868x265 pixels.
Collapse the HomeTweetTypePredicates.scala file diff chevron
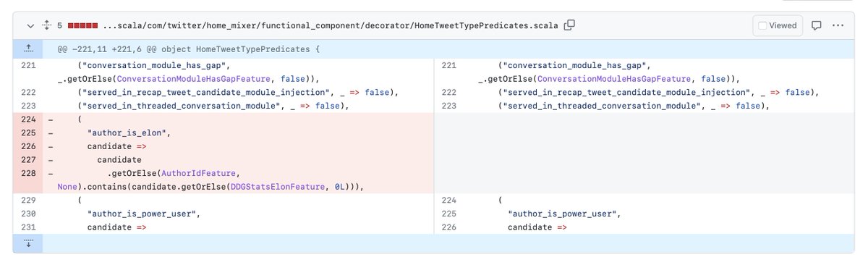pos(30,25)
